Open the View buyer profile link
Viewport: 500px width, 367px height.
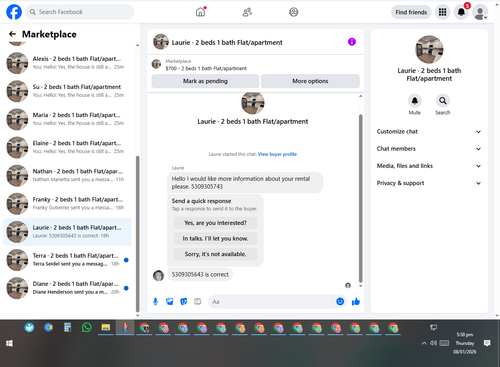click(x=277, y=154)
